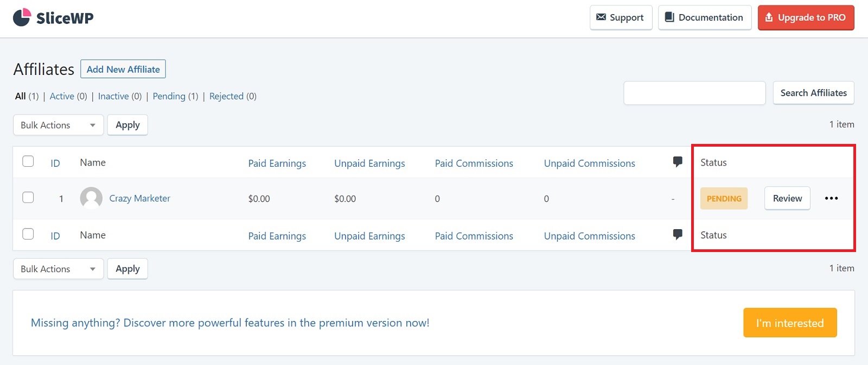Show the Rejected affiliates filter
Viewport: 868px width, 365px height.
[226, 96]
